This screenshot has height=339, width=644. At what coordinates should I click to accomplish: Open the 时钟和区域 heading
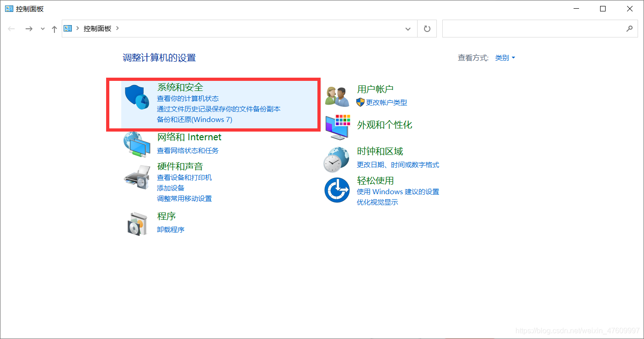380,151
